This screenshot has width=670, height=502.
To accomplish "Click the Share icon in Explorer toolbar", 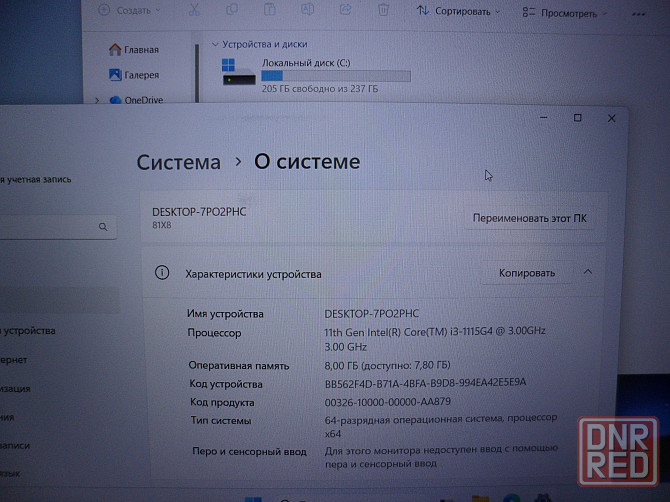I will pos(345,9).
